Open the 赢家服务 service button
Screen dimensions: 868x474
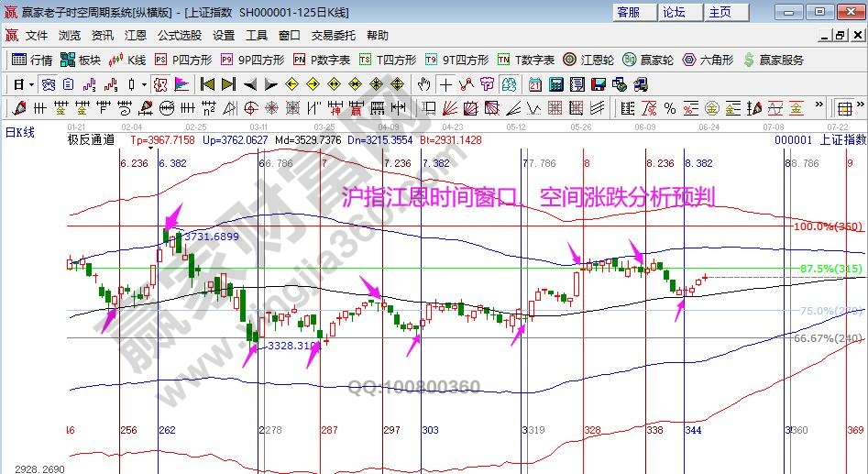(774, 60)
